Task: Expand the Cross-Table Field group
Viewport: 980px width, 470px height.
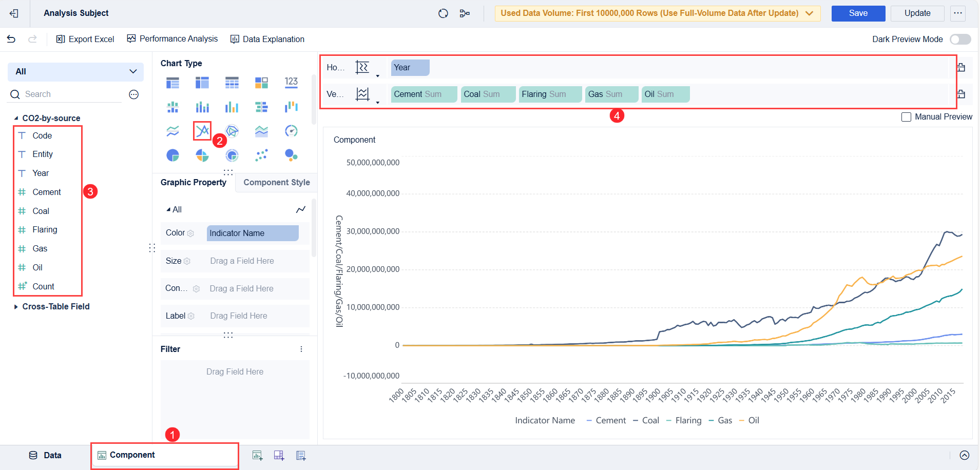Action: [16, 307]
